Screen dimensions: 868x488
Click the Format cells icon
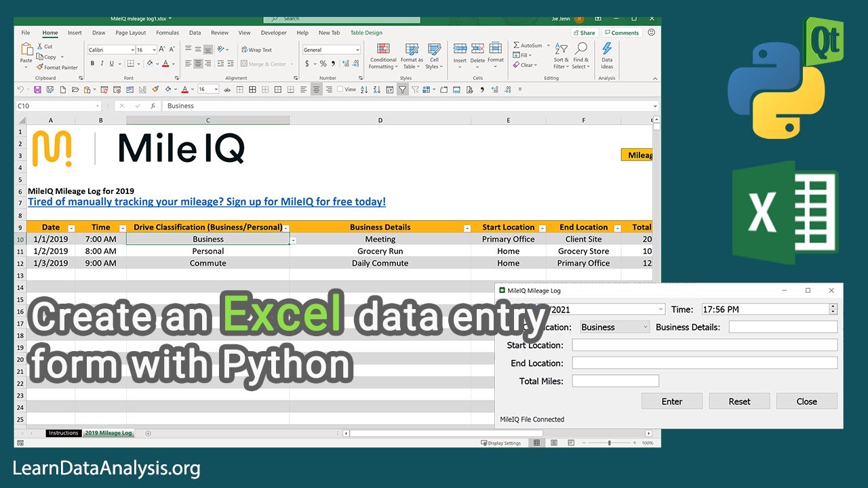click(x=496, y=49)
